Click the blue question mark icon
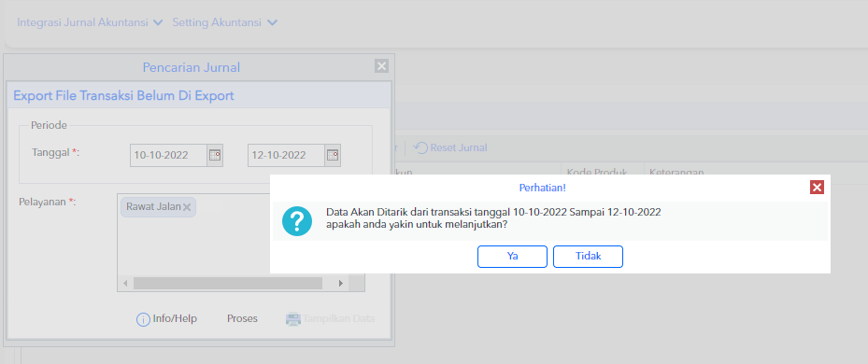This screenshot has height=364, width=868. click(x=297, y=221)
